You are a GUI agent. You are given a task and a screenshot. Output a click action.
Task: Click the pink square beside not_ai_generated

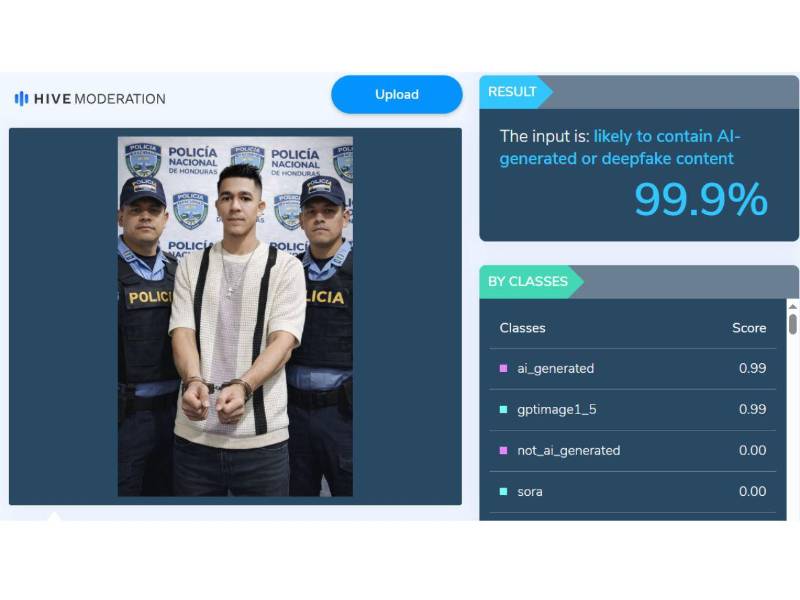[504, 451]
